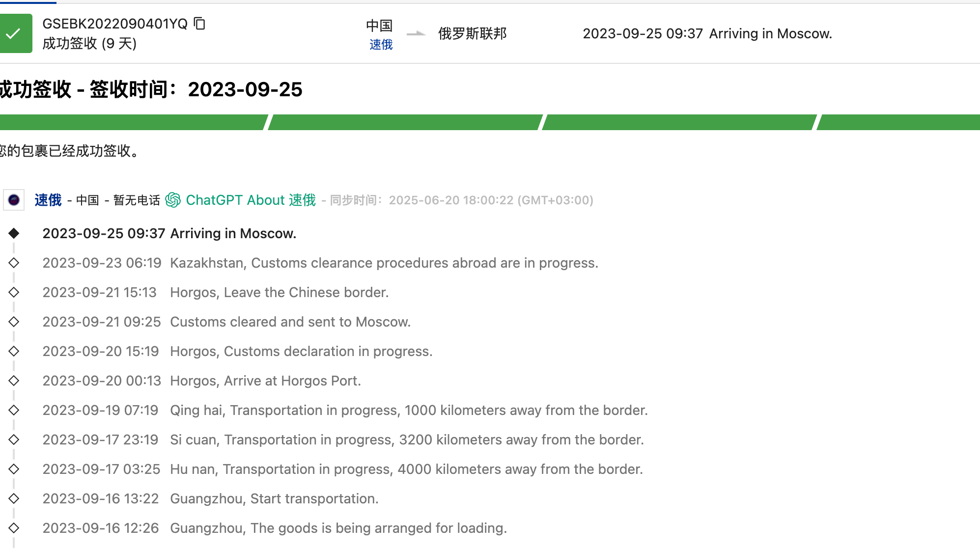Copy tracking number GSEBK2022090401YQ
This screenshot has width=980, height=551.
tap(199, 24)
